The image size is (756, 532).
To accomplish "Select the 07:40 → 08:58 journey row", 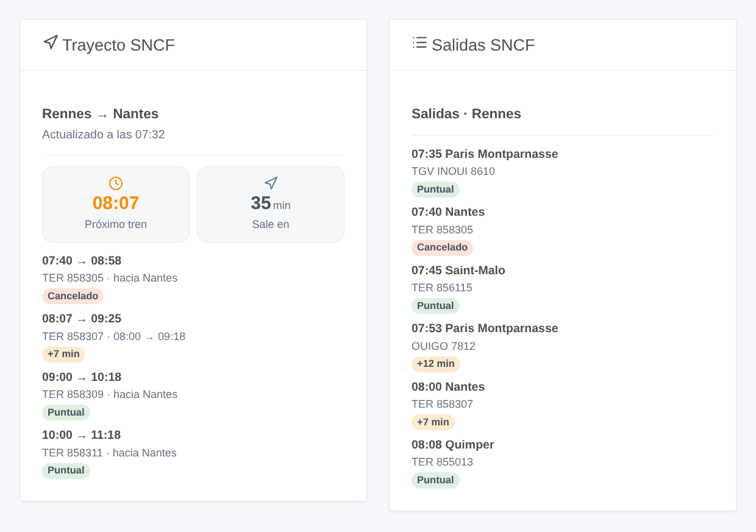I will click(x=82, y=261).
